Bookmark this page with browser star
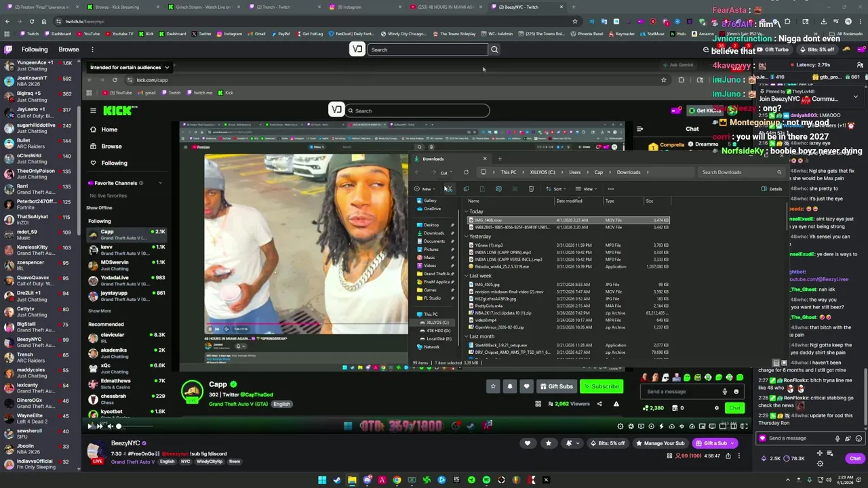Image resolution: width=868 pixels, height=488 pixels. pos(574,21)
